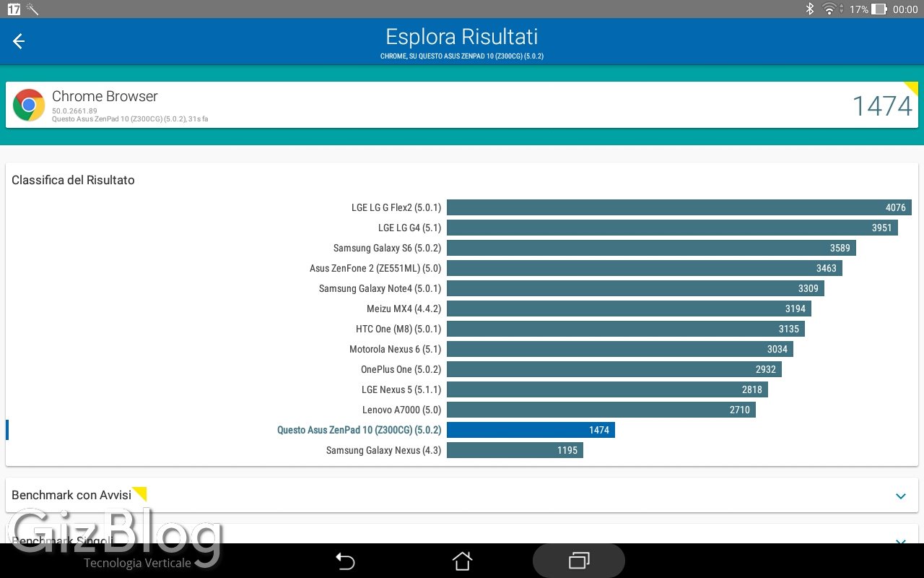The height and width of the screenshot is (578, 924).
Task: Select the OnePlus One bar 2932
Action: click(614, 369)
